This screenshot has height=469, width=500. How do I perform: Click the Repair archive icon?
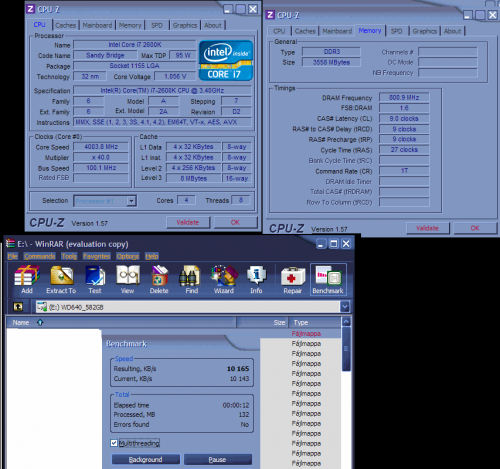click(x=293, y=279)
